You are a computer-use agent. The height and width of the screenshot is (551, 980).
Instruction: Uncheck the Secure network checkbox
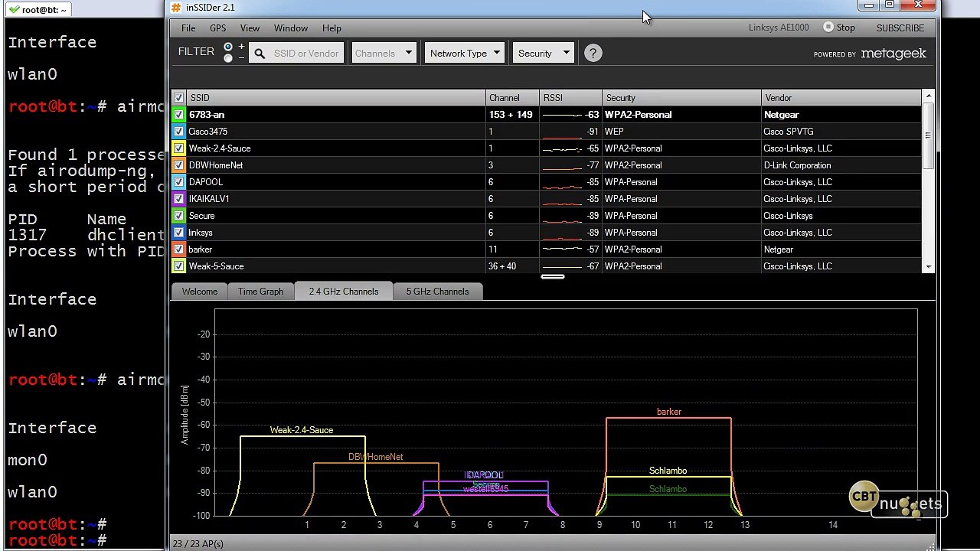click(x=178, y=216)
